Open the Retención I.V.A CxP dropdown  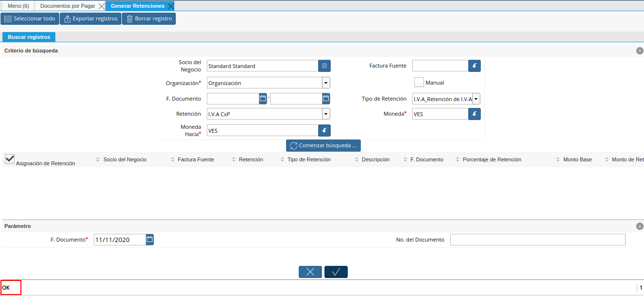326,114
